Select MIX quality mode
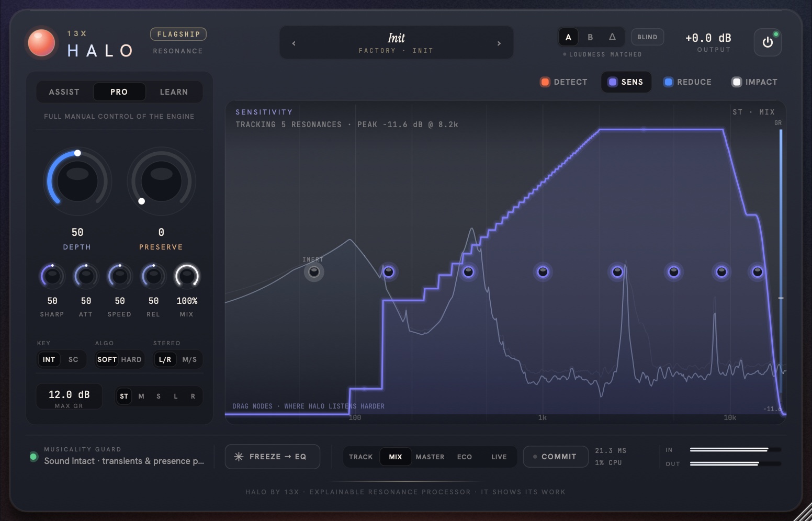Screen dimensions: 812x521 pyautogui.click(x=396, y=457)
